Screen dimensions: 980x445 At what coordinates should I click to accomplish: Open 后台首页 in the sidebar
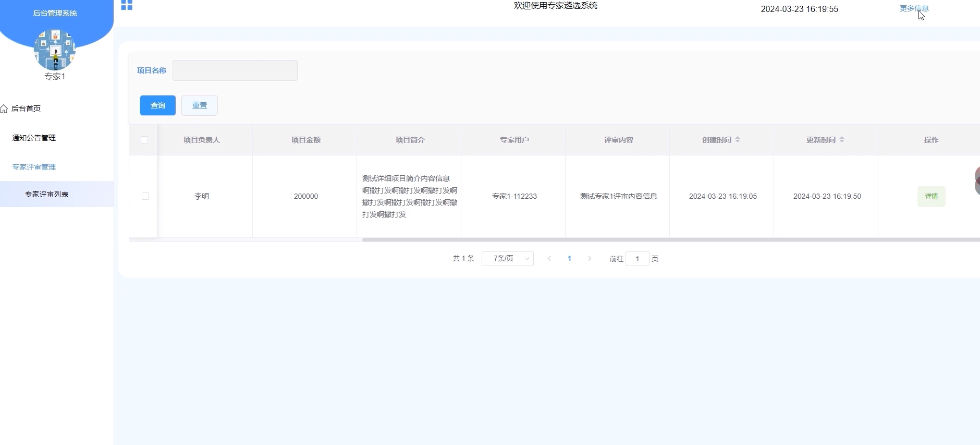click(26, 109)
